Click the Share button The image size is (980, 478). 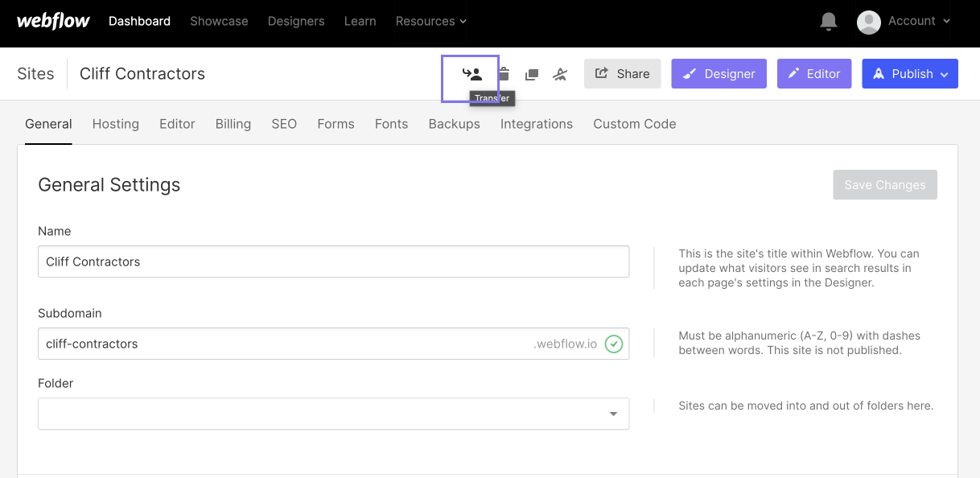[x=622, y=74]
